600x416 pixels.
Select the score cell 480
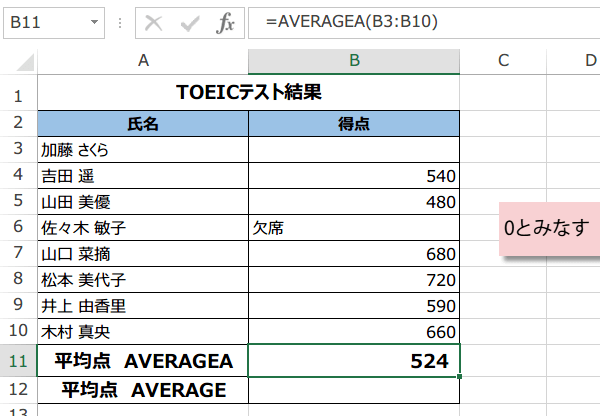(354, 202)
